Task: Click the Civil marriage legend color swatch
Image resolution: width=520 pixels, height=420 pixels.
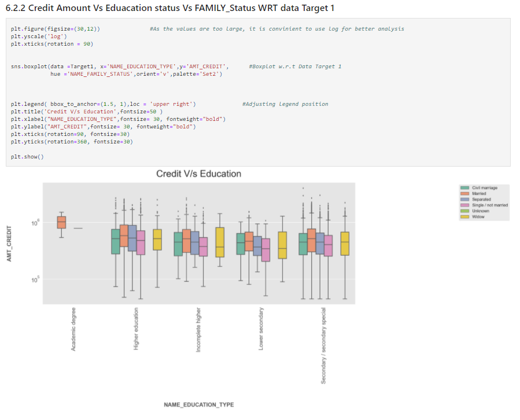Action: click(464, 188)
